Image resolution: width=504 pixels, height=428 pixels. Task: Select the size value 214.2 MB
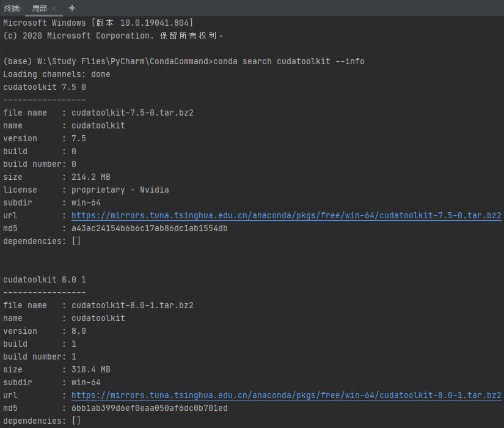pos(90,177)
